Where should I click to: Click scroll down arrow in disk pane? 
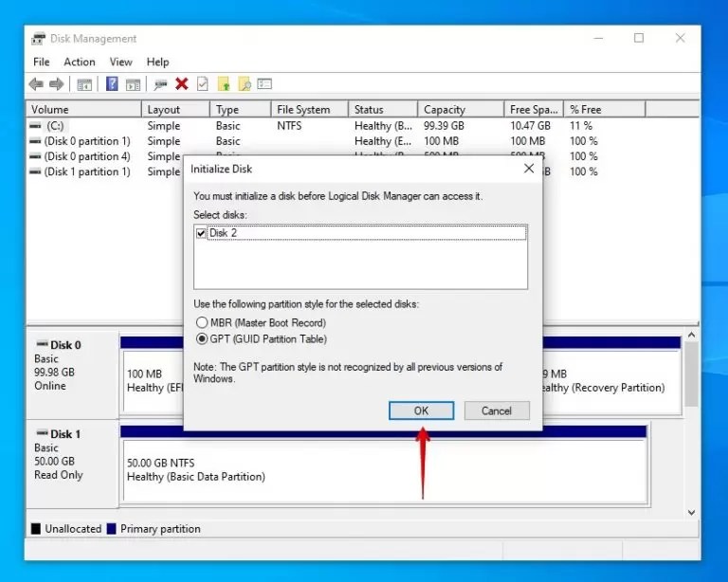[x=691, y=513]
